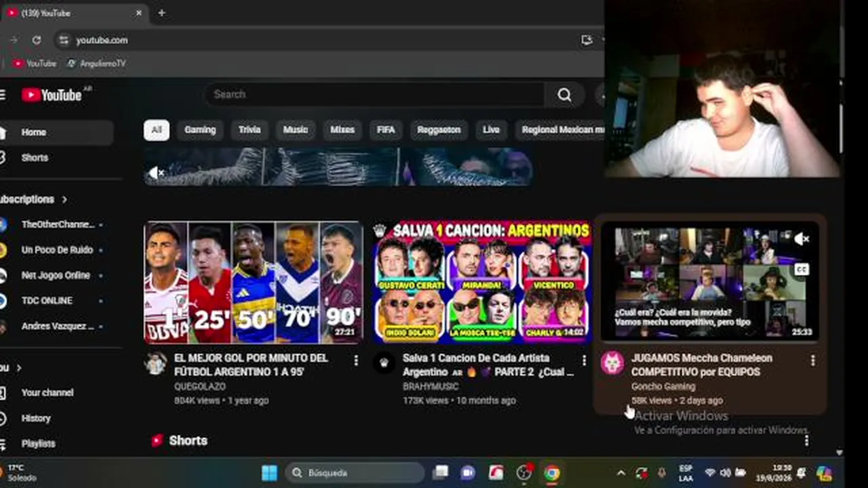The width and height of the screenshot is (868, 488).
Task: Select the Mixes filter chip
Action: 342,130
